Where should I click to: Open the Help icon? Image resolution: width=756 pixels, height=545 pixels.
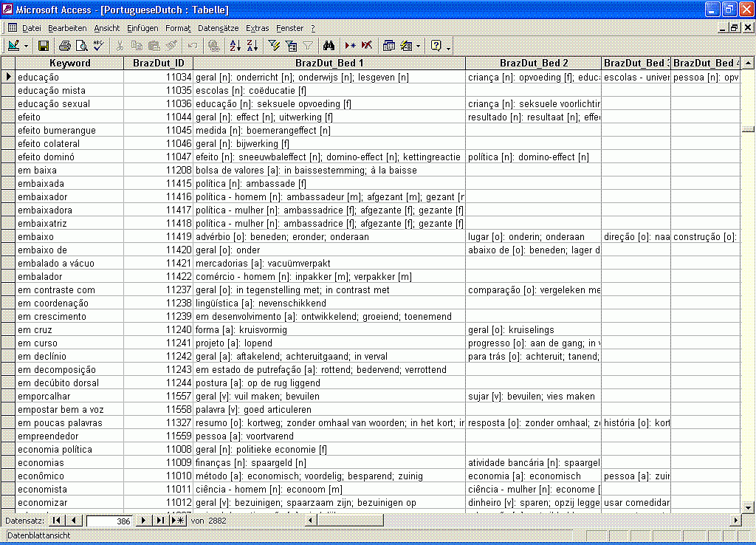click(436, 46)
